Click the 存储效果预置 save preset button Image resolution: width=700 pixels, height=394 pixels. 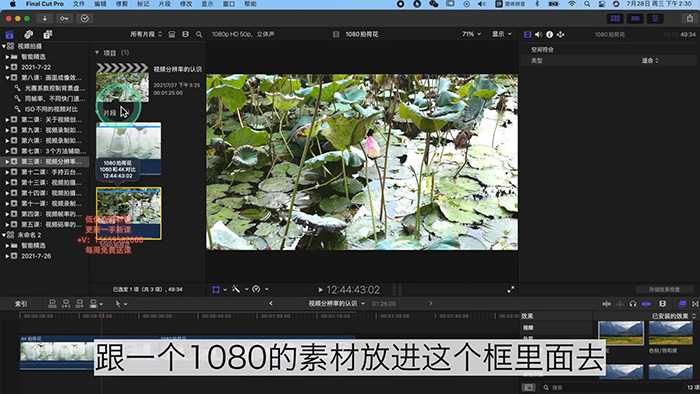(x=664, y=290)
